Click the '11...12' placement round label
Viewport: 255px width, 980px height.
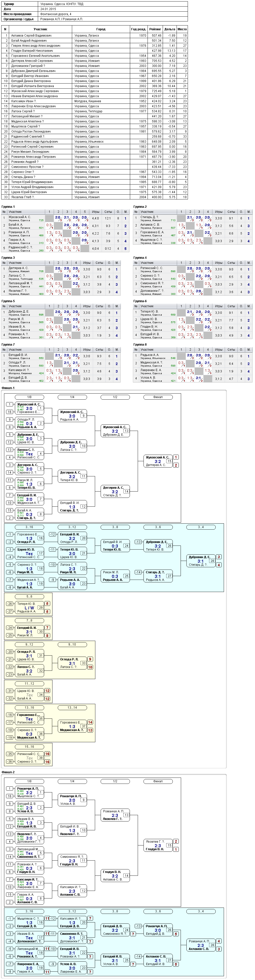click(29, 684)
